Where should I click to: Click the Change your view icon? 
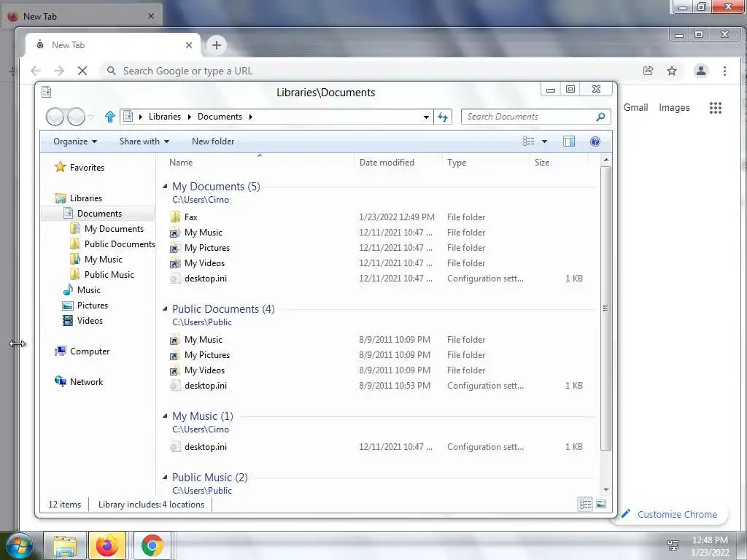528,141
